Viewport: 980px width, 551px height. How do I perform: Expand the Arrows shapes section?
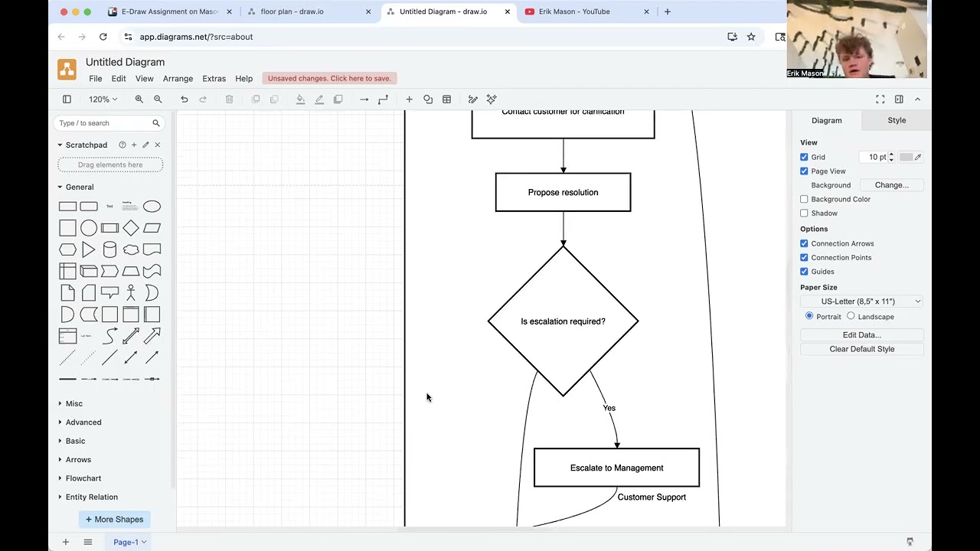click(78, 460)
